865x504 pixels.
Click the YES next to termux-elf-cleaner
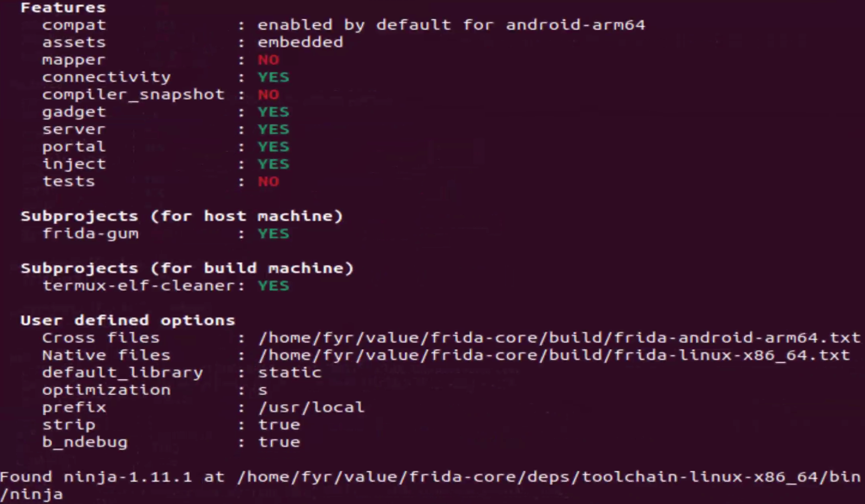[x=273, y=286]
